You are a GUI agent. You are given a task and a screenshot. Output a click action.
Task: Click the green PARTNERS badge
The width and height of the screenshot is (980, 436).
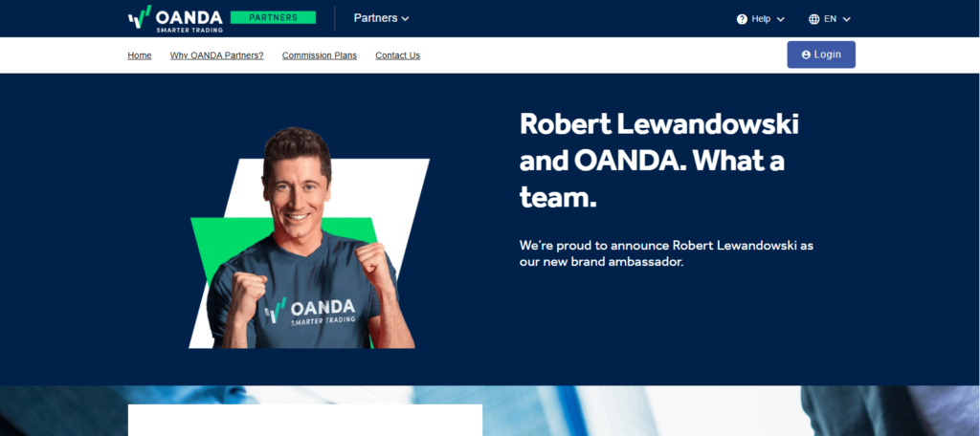point(273,17)
